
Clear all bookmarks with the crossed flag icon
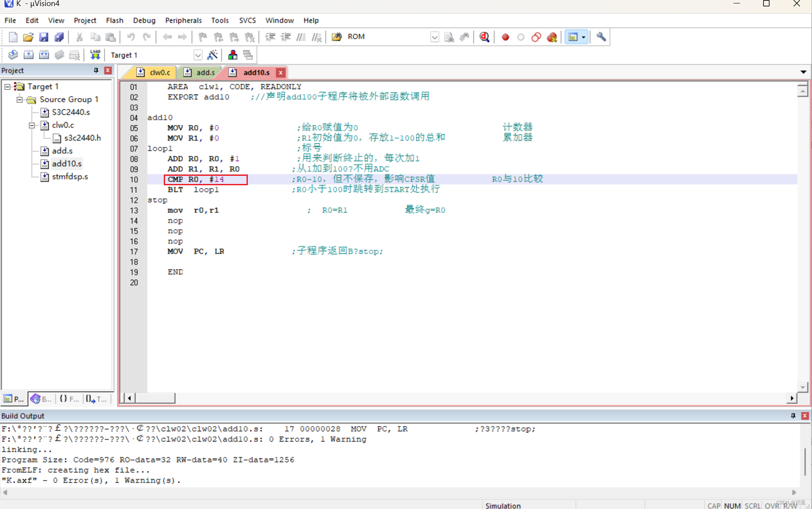coord(250,37)
